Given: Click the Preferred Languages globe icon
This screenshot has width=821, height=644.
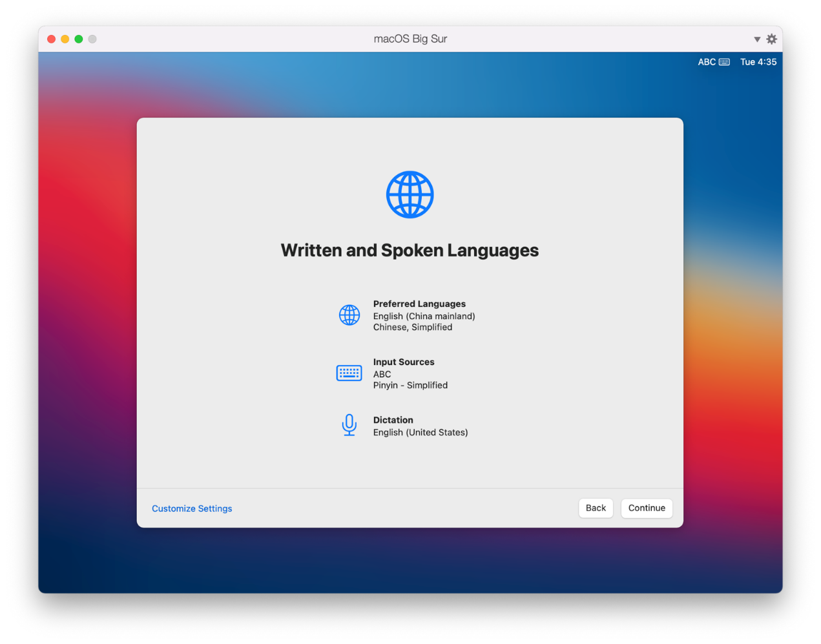Looking at the screenshot, I should click(349, 315).
